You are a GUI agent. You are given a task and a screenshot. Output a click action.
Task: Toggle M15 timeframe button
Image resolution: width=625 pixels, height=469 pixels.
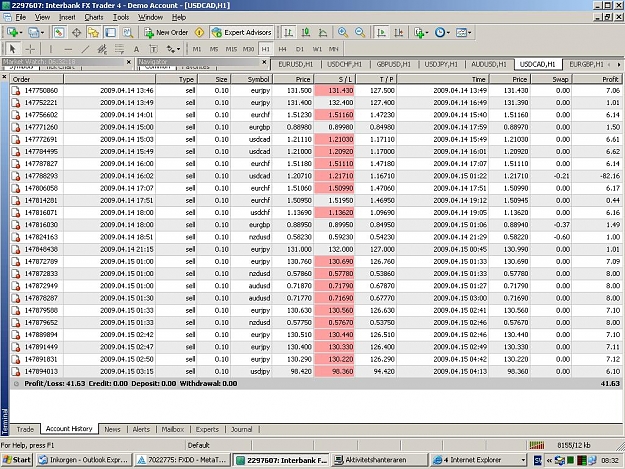(x=231, y=49)
